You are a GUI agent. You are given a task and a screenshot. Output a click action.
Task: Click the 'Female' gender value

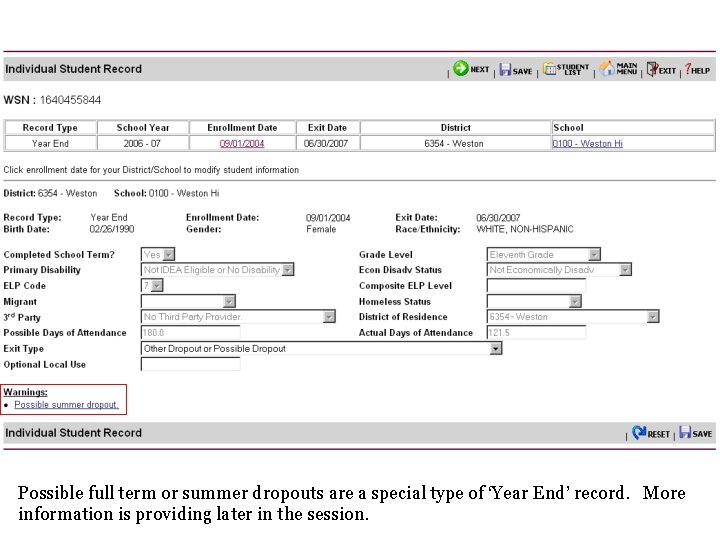pyautogui.click(x=321, y=229)
